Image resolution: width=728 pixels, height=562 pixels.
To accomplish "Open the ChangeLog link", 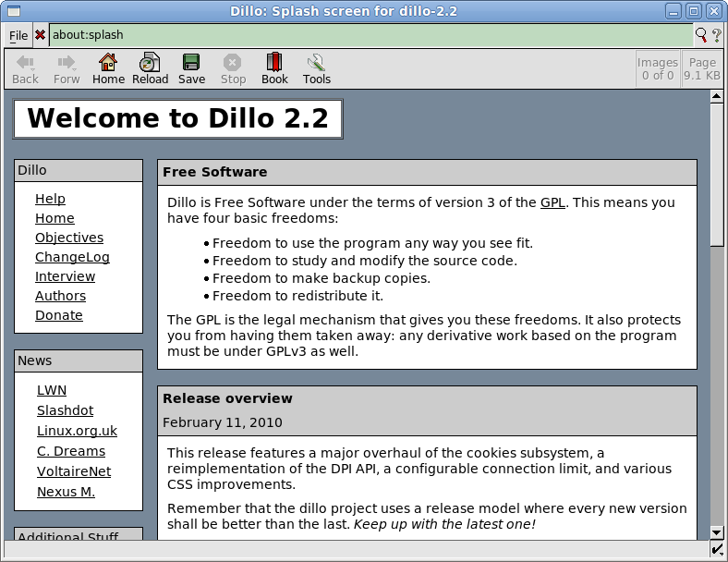I will 72,257.
